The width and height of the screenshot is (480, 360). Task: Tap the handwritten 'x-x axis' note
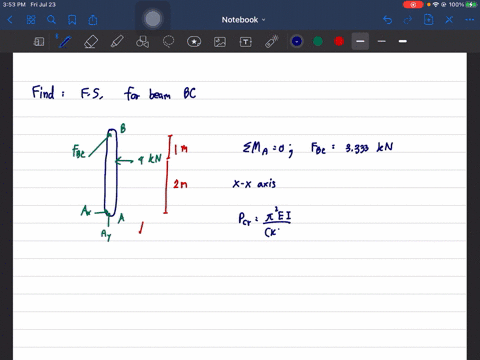tap(254, 184)
